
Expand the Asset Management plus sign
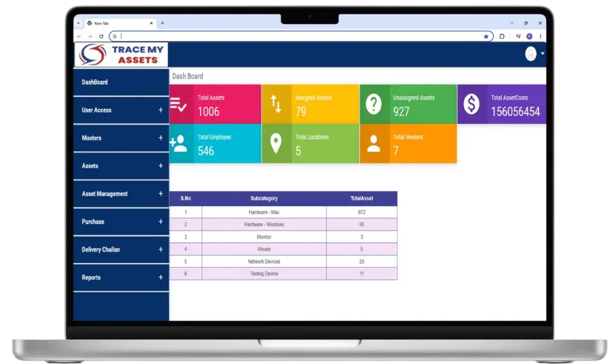coord(161,194)
